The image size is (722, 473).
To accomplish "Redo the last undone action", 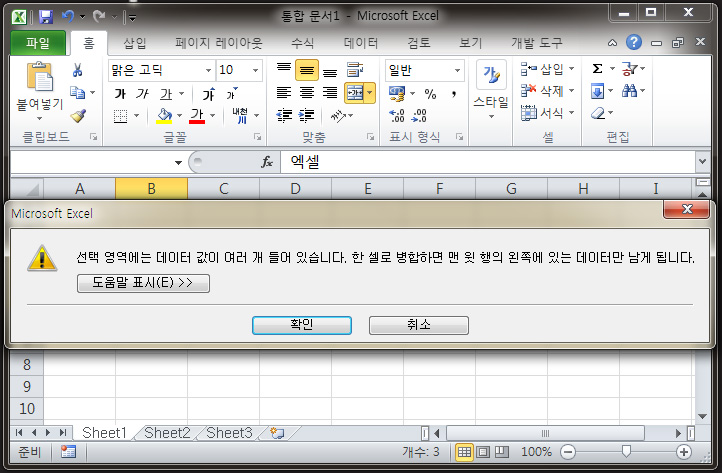I will (x=99, y=17).
